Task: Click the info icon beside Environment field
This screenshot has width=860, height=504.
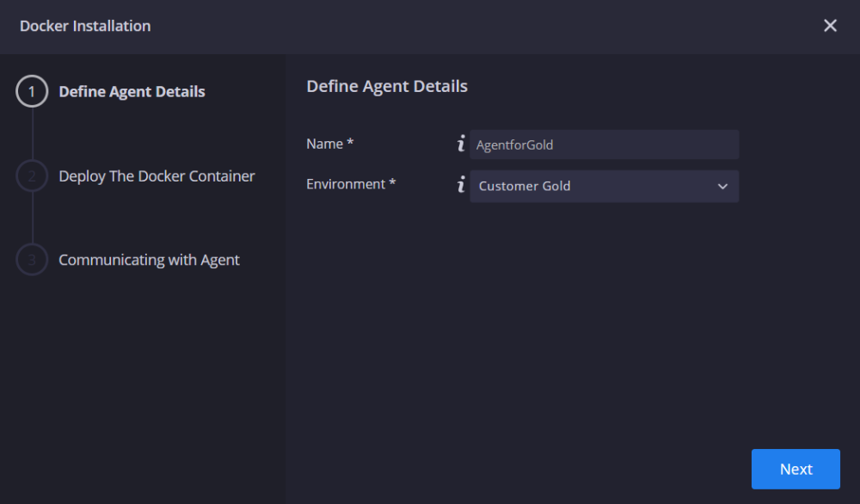Action: (x=461, y=186)
